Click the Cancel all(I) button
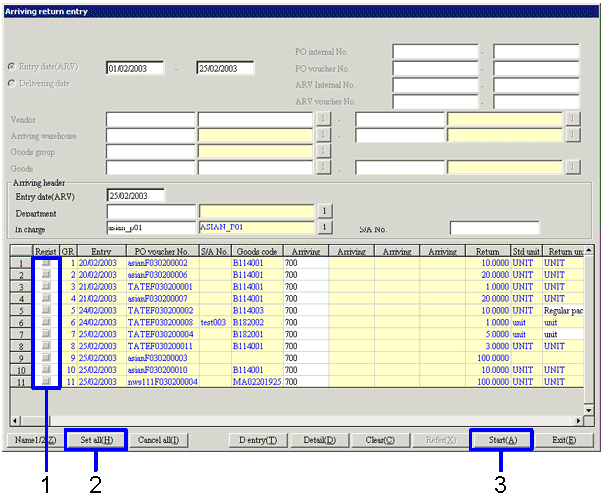The height and width of the screenshot is (502, 604). tap(158, 440)
